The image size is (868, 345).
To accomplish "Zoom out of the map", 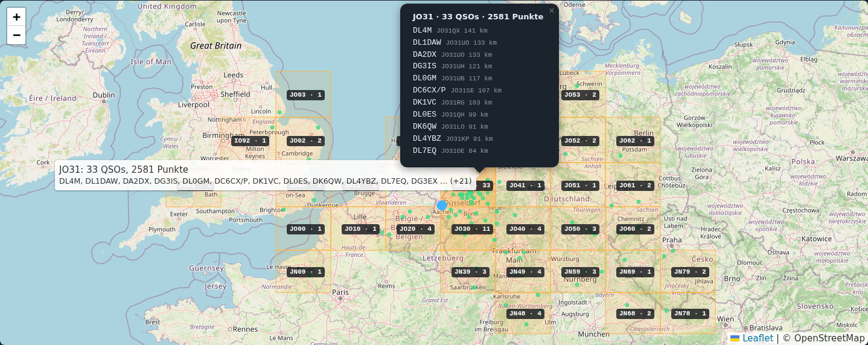I will point(16,36).
